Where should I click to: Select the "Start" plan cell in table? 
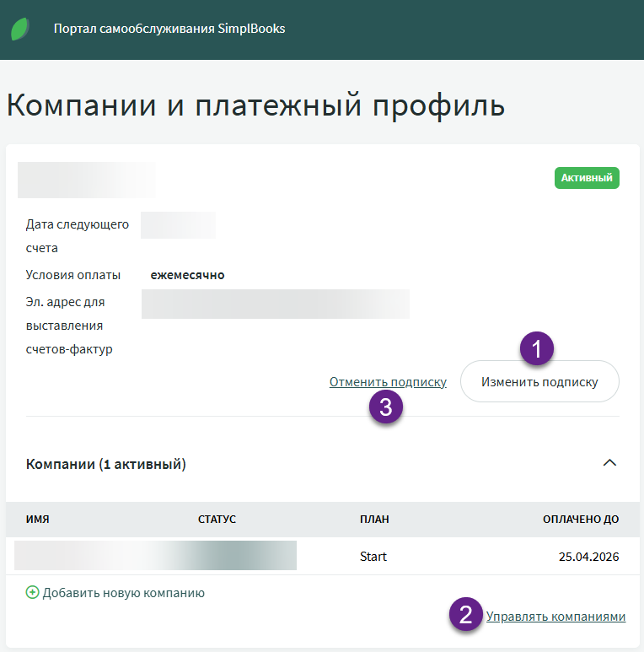(373, 557)
